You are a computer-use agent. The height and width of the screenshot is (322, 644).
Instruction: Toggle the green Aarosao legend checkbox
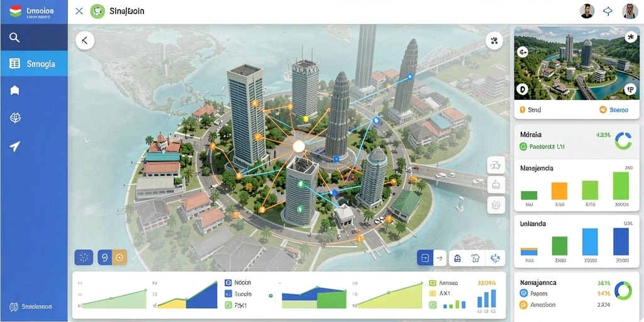(x=432, y=283)
